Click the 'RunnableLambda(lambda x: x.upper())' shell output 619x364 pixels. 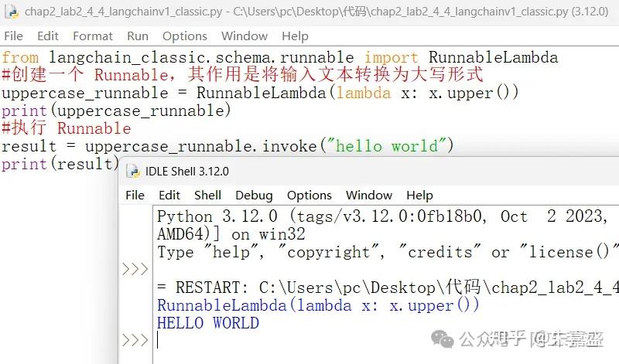(x=318, y=305)
